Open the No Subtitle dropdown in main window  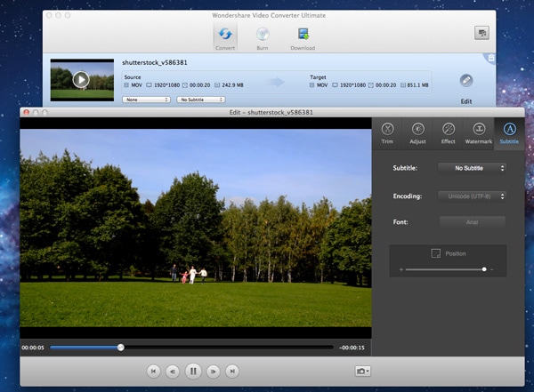point(201,100)
